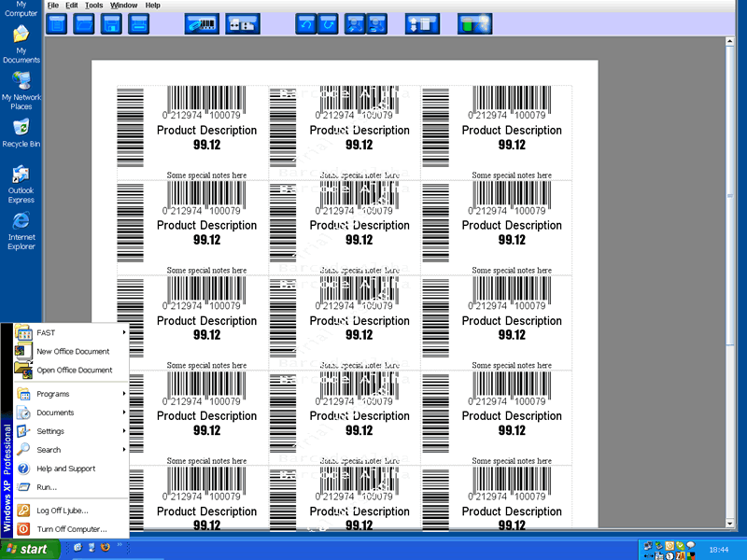Click the green fill color toolbar icon
The height and width of the screenshot is (560, 747).
coord(474,23)
